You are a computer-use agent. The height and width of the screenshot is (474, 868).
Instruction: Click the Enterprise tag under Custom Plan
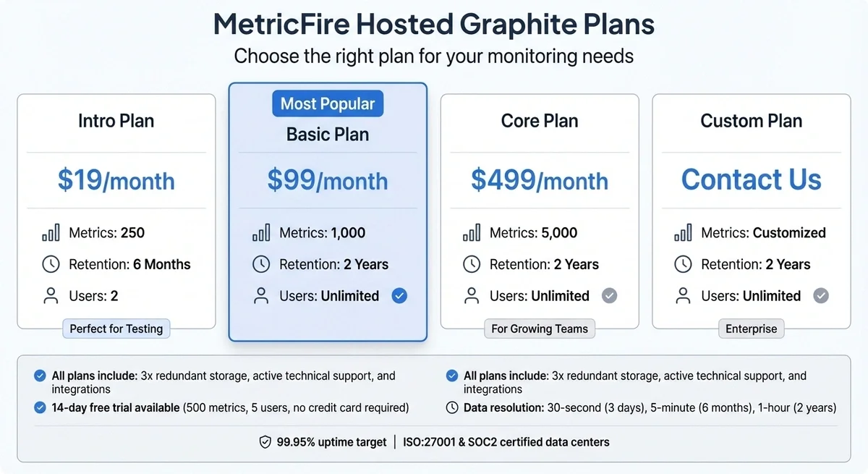click(752, 329)
